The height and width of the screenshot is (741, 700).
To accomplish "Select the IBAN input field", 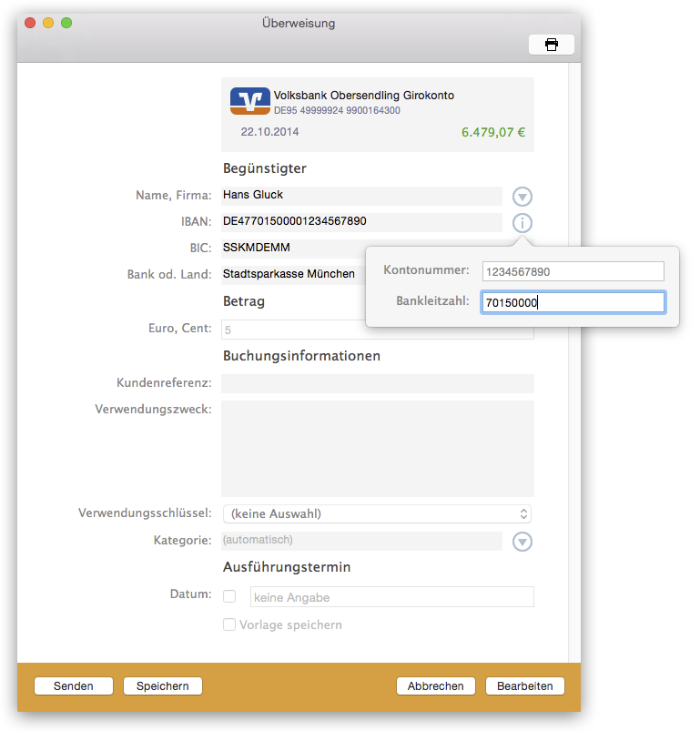I will 360,221.
